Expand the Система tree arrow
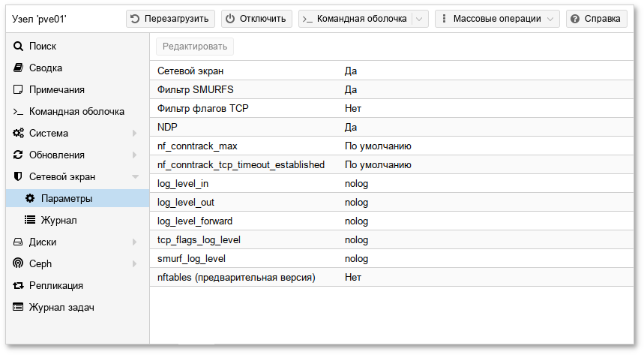 (135, 134)
